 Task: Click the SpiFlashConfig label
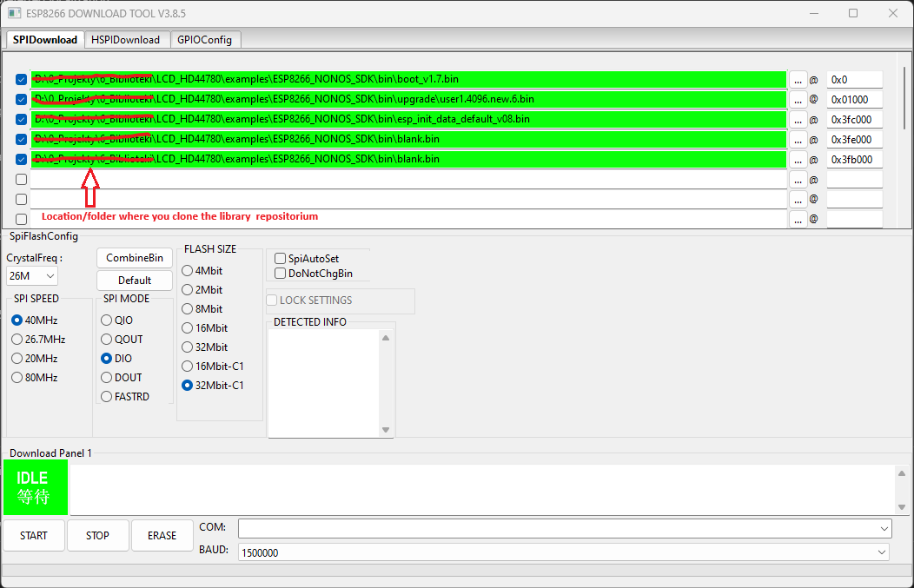43,236
